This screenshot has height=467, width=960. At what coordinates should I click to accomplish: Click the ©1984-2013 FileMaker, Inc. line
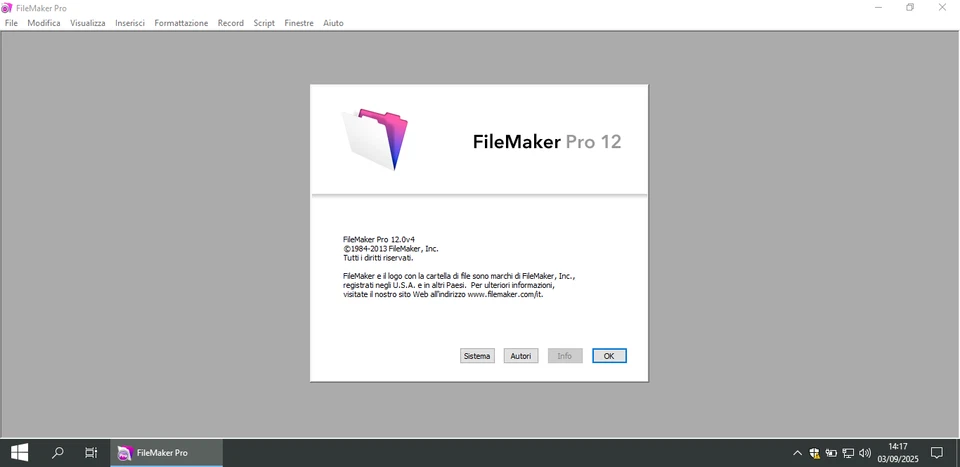[x=391, y=248]
